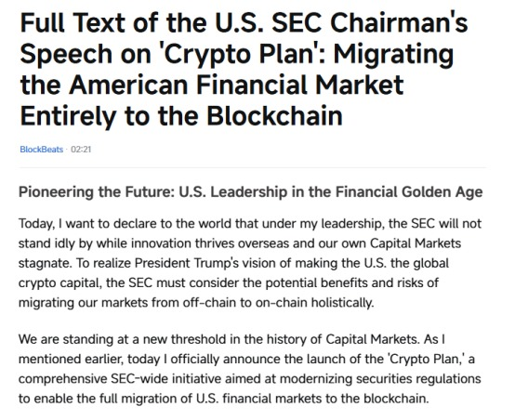Screen dimensions: 515x420
Task: Click the line starting 'We are standing'
Action: click(231, 339)
